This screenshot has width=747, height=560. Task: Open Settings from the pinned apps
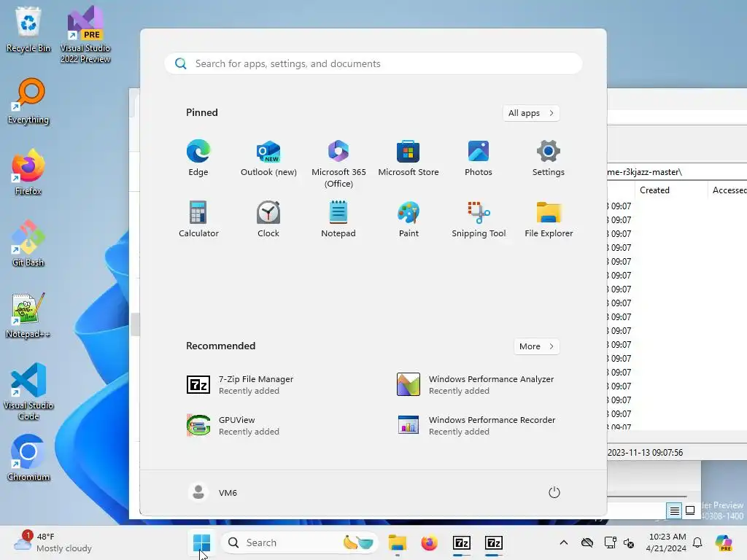click(549, 158)
